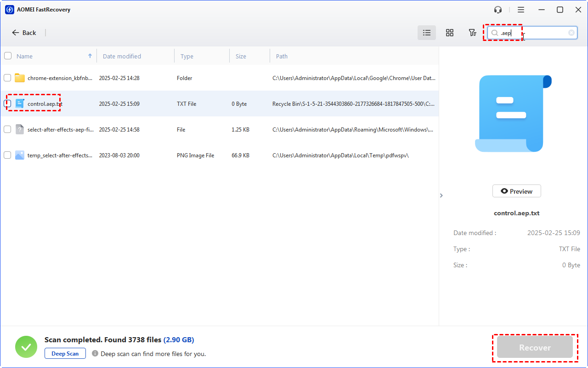Select the select-after-effects-aep-fi file name
Viewport: 588px width, 368px height.
60,130
